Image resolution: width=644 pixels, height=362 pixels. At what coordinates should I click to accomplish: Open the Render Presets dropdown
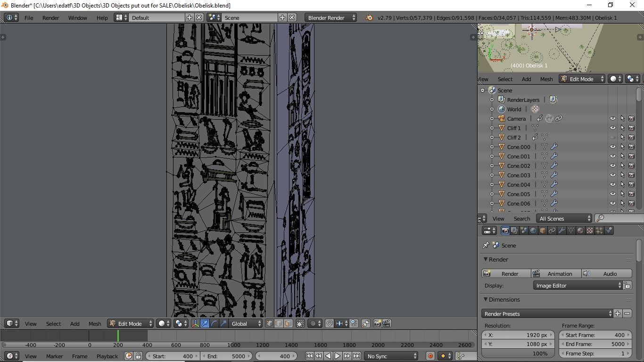click(x=547, y=313)
